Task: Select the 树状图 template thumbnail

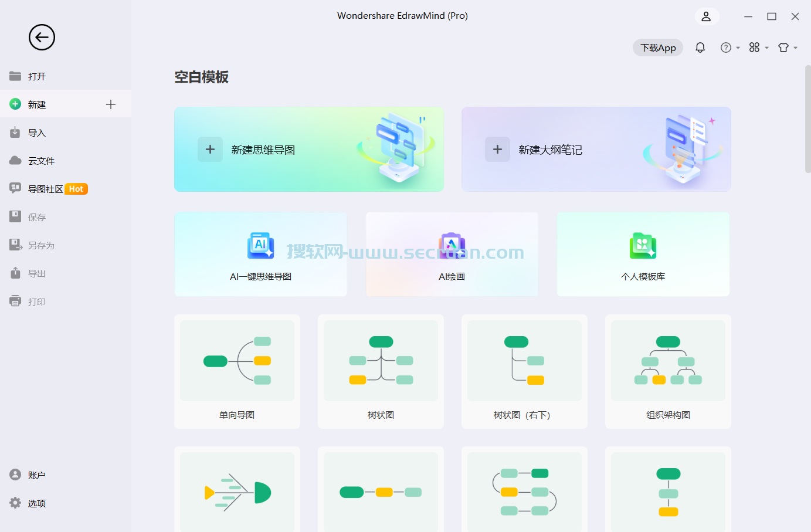Action: point(381,361)
